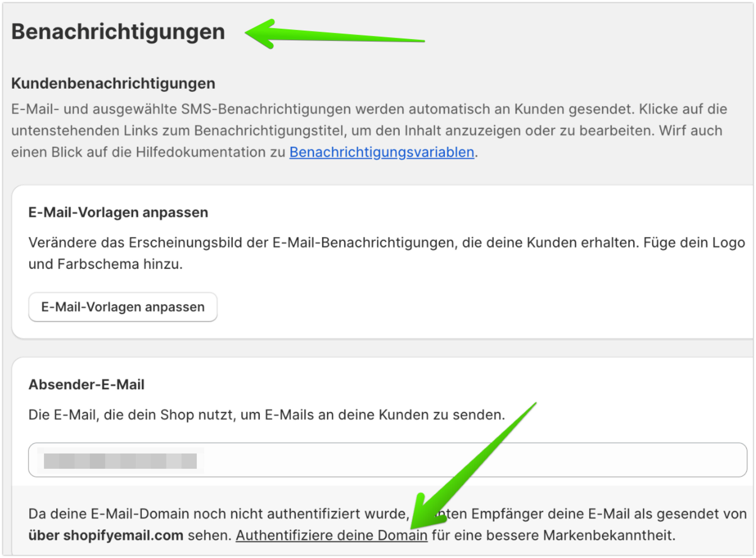Select the Kundenbenachrichtigungen section heading
The image size is (756, 558).
point(113,83)
